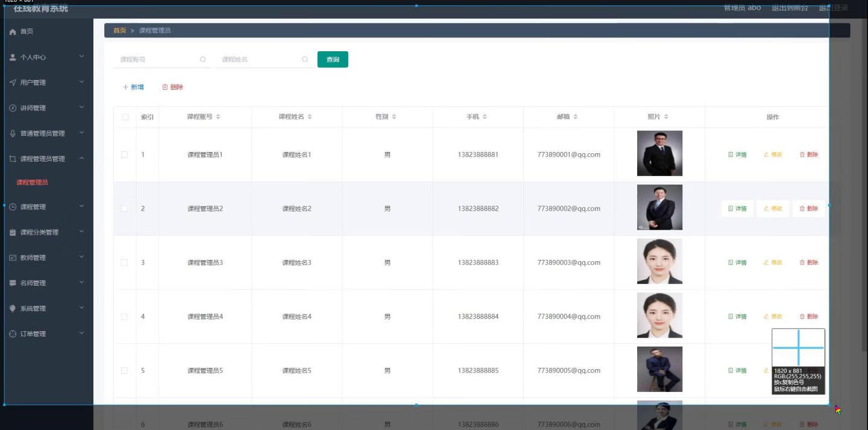Sort by 课程账号 column arrows

218,116
